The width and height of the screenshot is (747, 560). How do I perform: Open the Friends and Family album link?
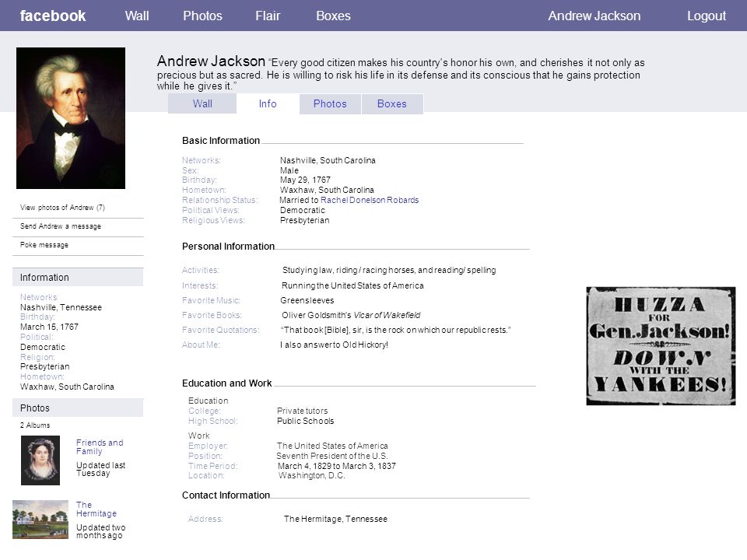pos(100,446)
